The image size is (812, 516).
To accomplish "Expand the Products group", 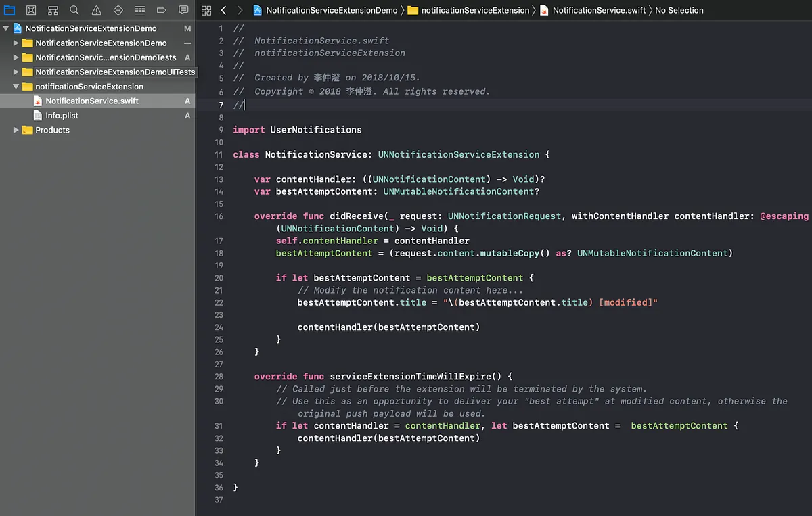I will click(x=15, y=130).
